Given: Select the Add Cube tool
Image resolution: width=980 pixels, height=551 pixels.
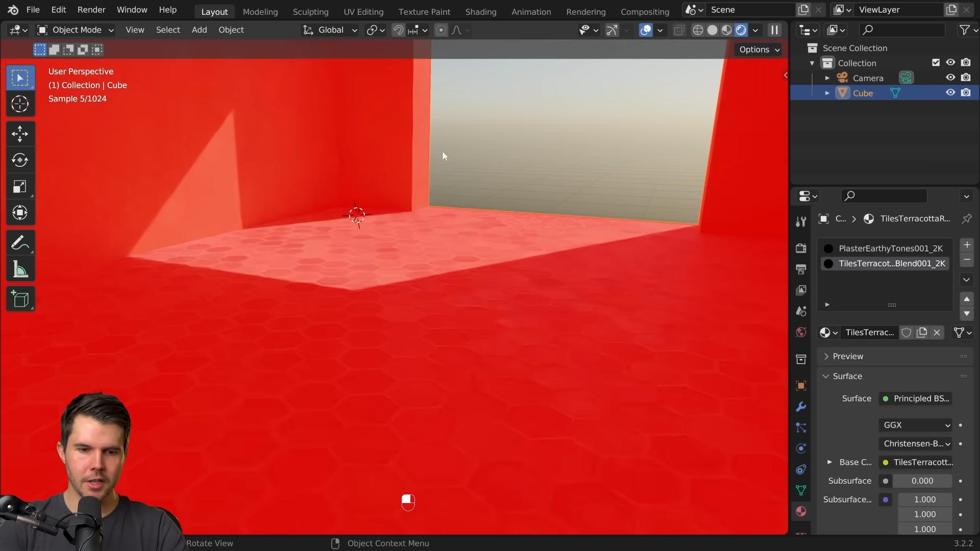Looking at the screenshot, I should click(20, 299).
